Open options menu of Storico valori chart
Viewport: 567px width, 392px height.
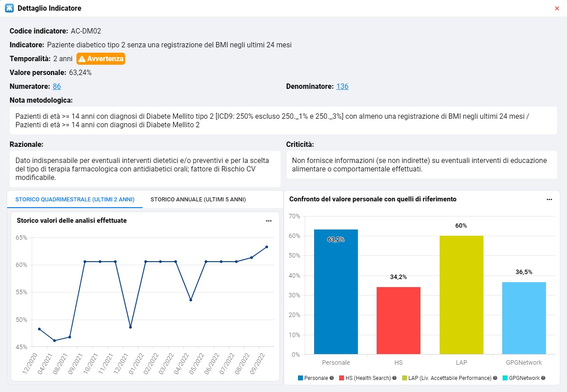(269, 221)
